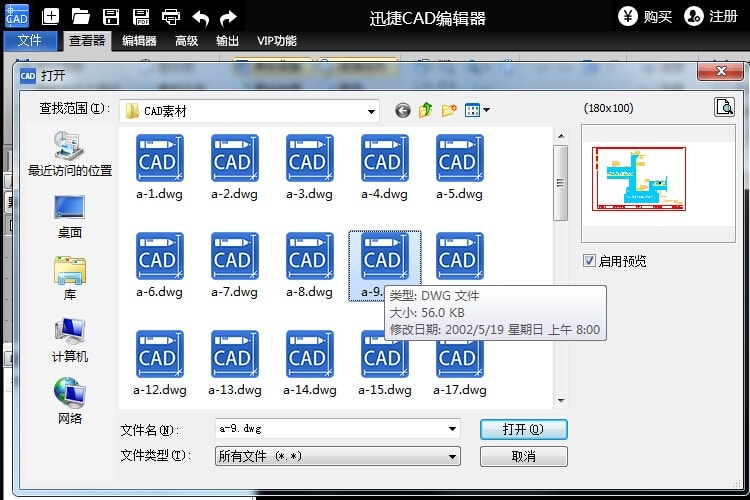Click the print icon in top toolbar
The height and width of the screenshot is (500, 750).
[x=171, y=16]
